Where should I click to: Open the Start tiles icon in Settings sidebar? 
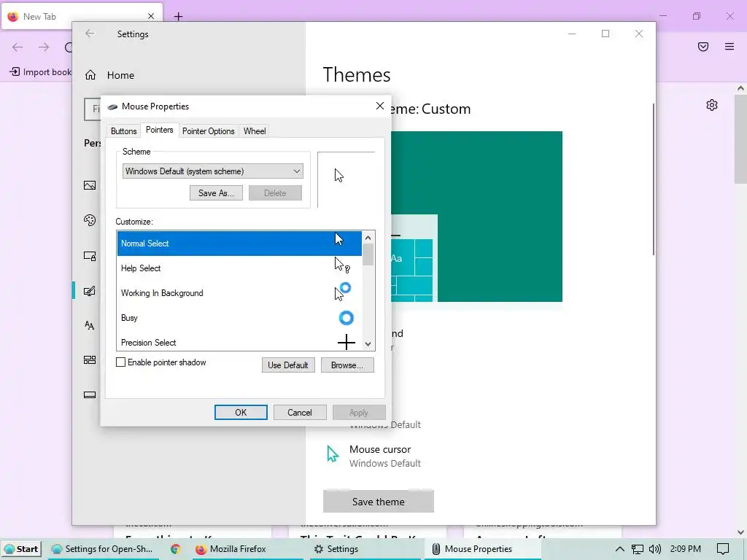(x=90, y=359)
